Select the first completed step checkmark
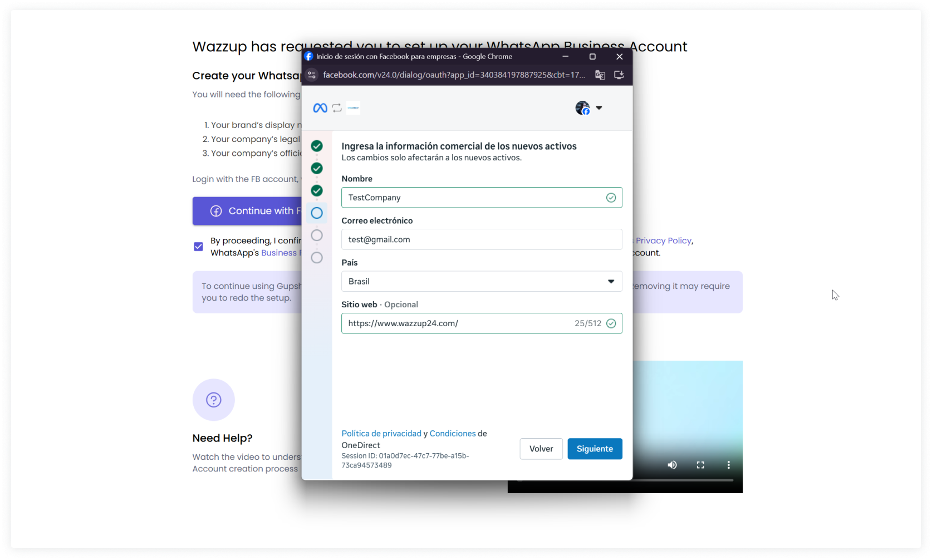This screenshot has height=560, width=932. (317, 146)
